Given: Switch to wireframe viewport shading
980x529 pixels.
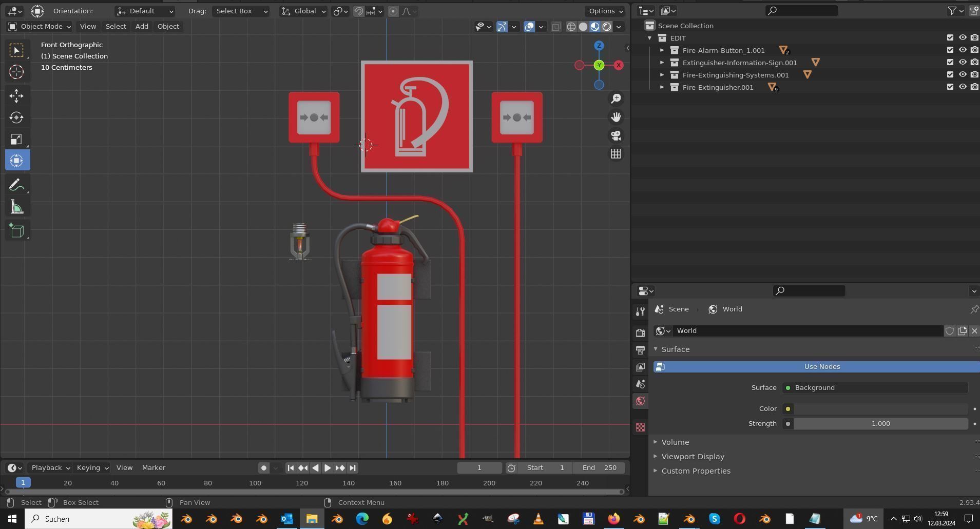Looking at the screenshot, I should (x=571, y=27).
